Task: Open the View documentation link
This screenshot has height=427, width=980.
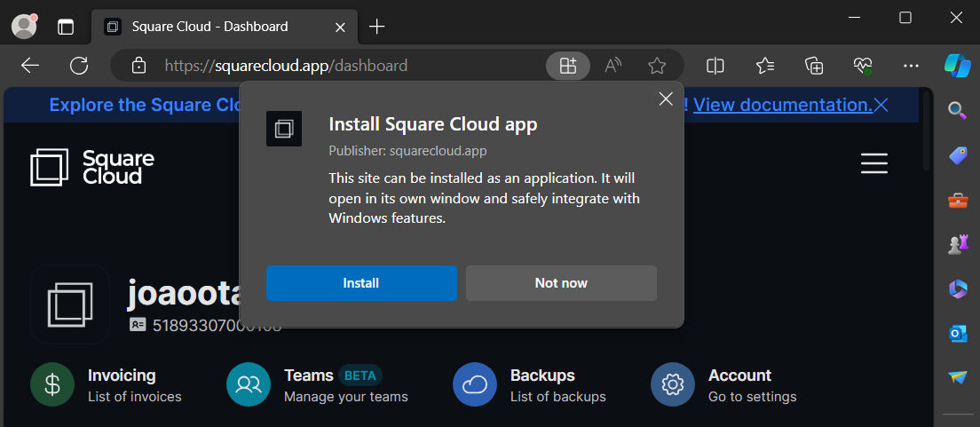Action: [783, 105]
